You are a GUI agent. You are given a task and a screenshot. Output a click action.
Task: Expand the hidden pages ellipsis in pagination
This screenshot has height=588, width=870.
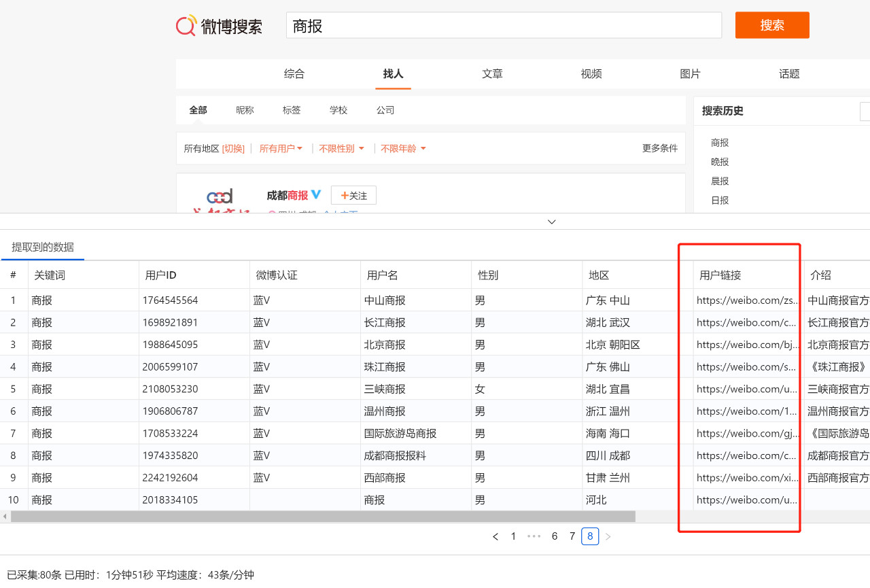click(x=534, y=536)
